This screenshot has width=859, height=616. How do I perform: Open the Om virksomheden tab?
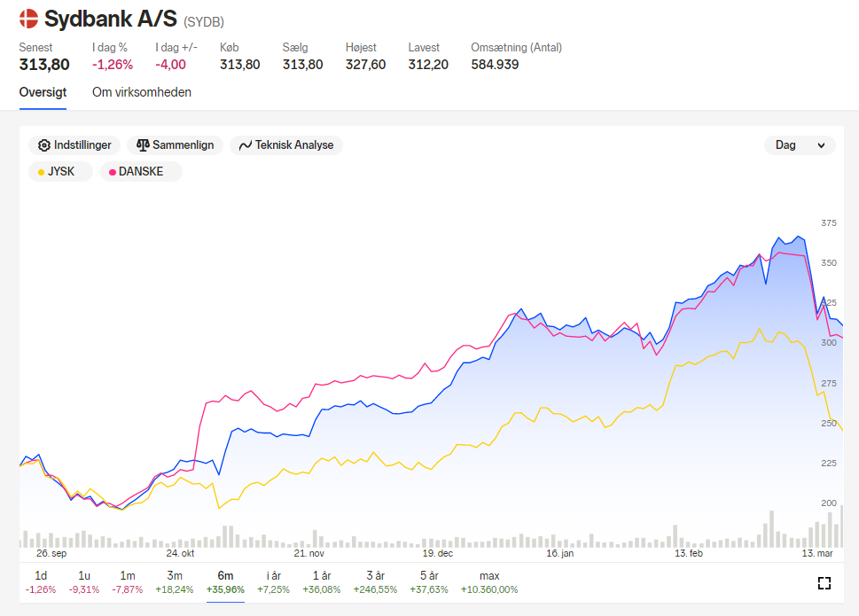[x=142, y=92]
